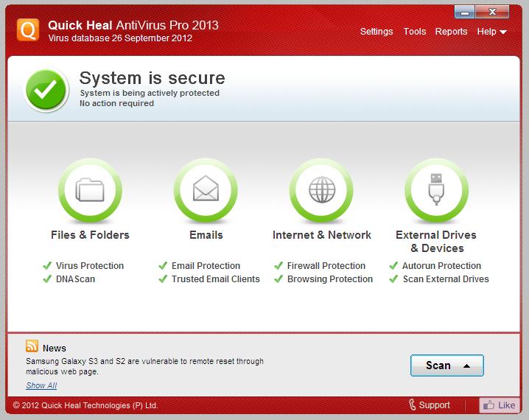Screen dimensions: 529x420
Task: Click the Samsung Galaxy news headline text
Action: click(144, 366)
